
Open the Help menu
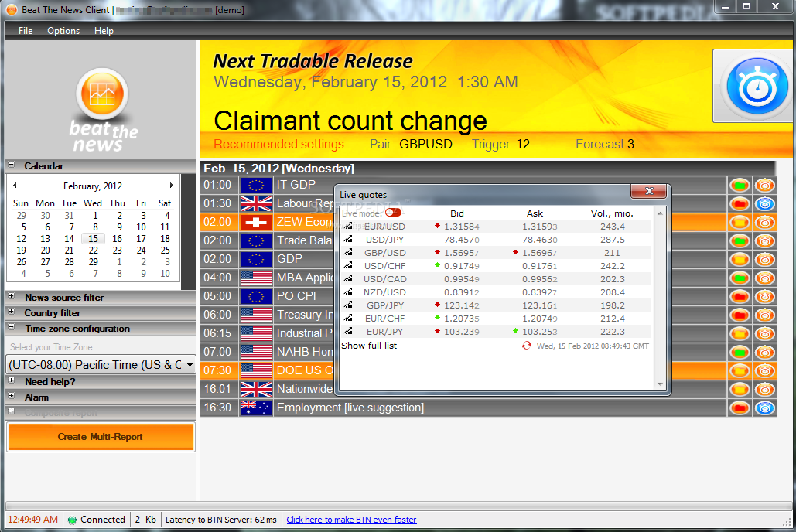coord(104,31)
